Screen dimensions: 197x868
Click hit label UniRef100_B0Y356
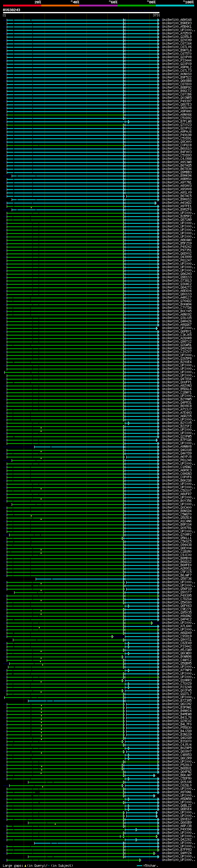coord(177,501)
